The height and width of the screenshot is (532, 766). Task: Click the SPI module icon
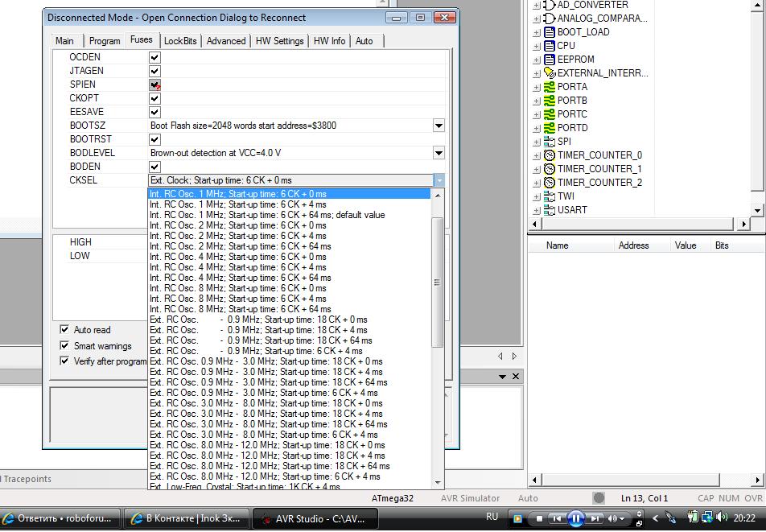point(550,142)
